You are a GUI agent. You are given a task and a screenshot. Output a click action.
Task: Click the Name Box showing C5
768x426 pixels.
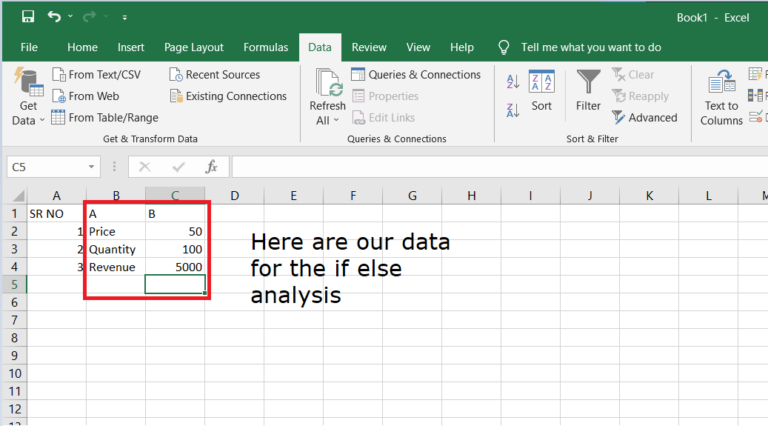click(47, 167)
